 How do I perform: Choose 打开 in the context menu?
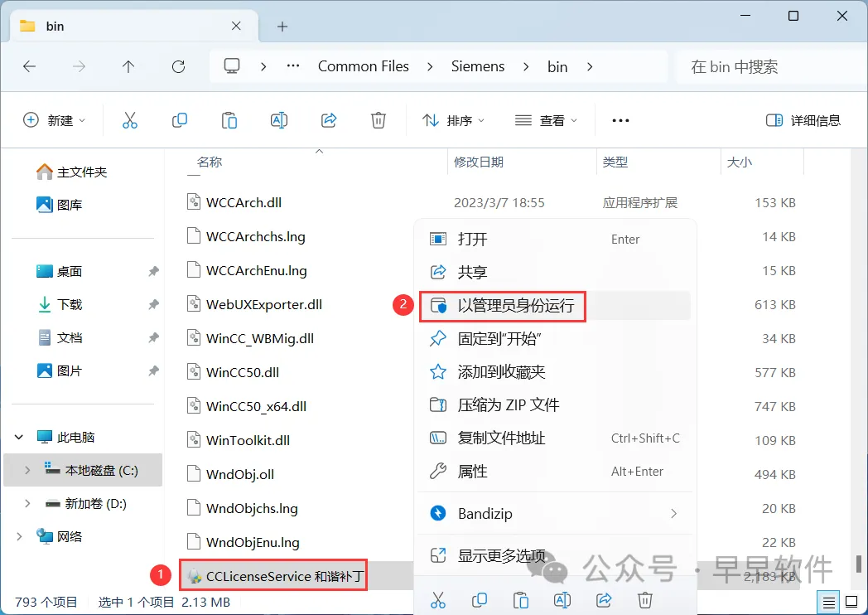pyautogui.click(x=555, y=240)
